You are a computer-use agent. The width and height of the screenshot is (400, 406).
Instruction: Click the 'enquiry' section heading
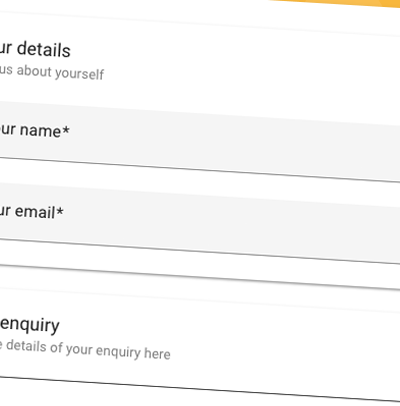pyautogui.click(x=29, y=325)
